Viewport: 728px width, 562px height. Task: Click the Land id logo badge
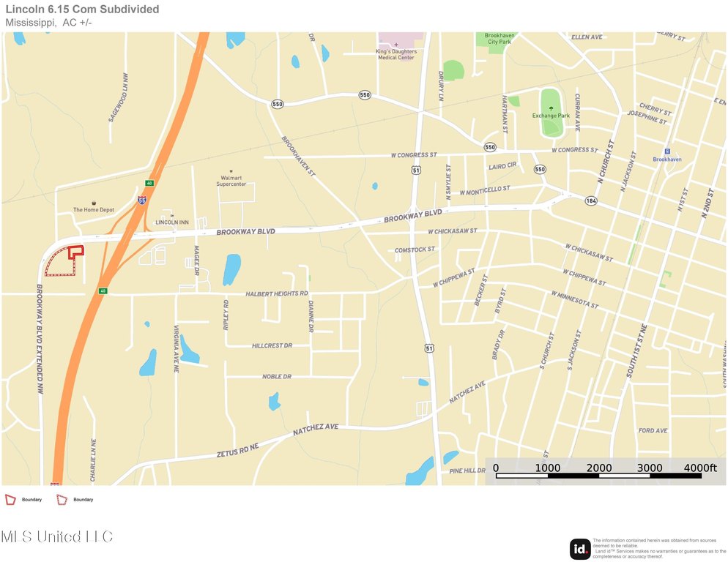(580, 549)
